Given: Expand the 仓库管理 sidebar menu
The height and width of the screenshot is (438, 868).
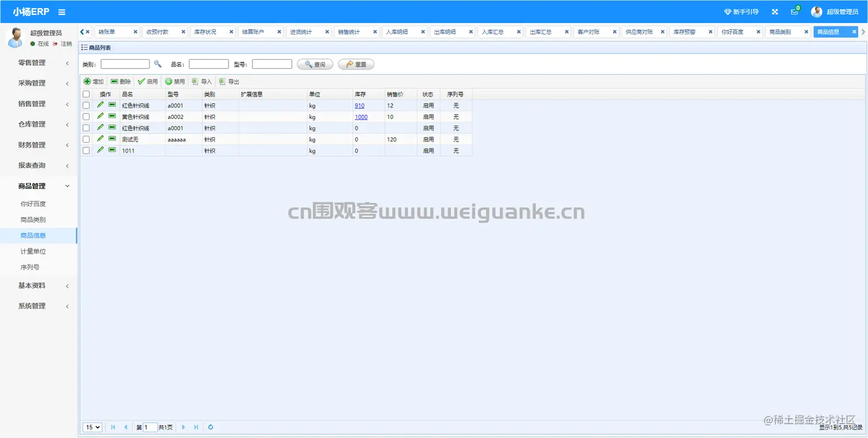Looking at the screenshot, I should pos(38,124).
